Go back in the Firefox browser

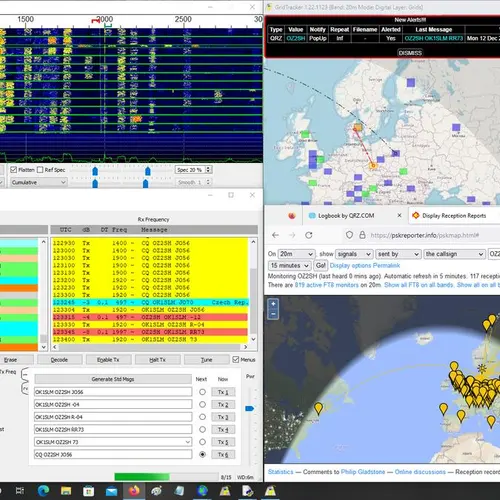click(x=275, y=235)
